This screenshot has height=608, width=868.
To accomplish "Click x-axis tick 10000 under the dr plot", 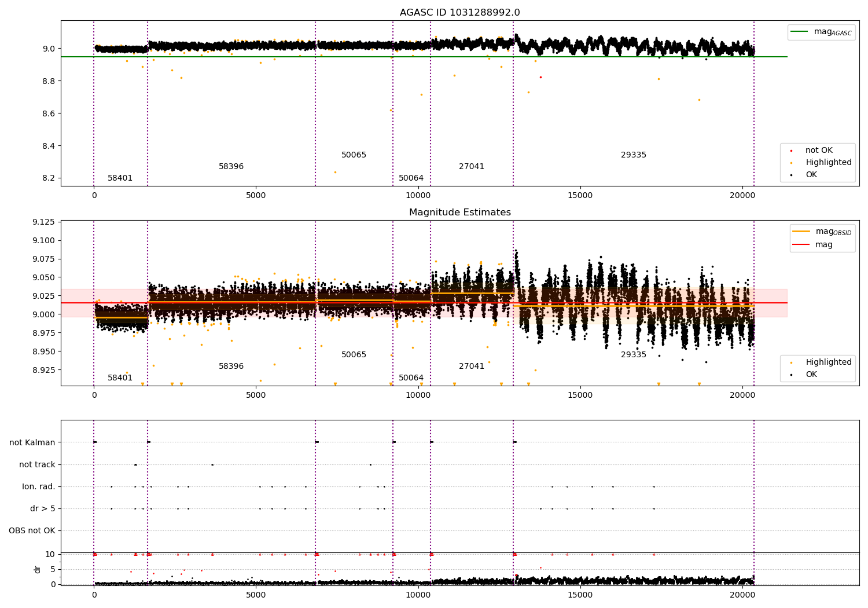I will click(x=418, y=595).
